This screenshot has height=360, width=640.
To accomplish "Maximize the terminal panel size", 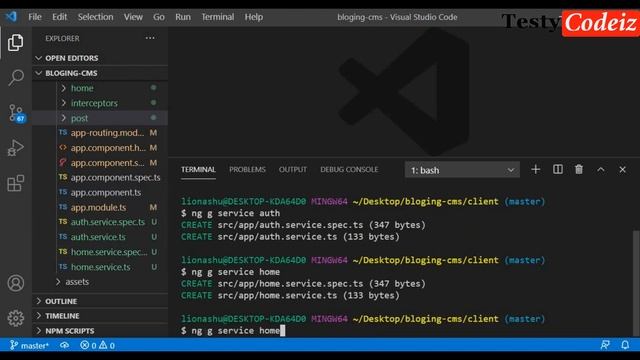I will 601,169.
